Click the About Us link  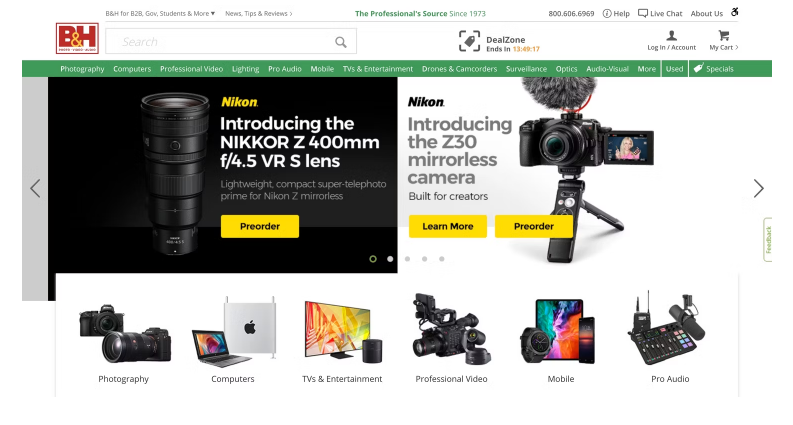point(707,14)
